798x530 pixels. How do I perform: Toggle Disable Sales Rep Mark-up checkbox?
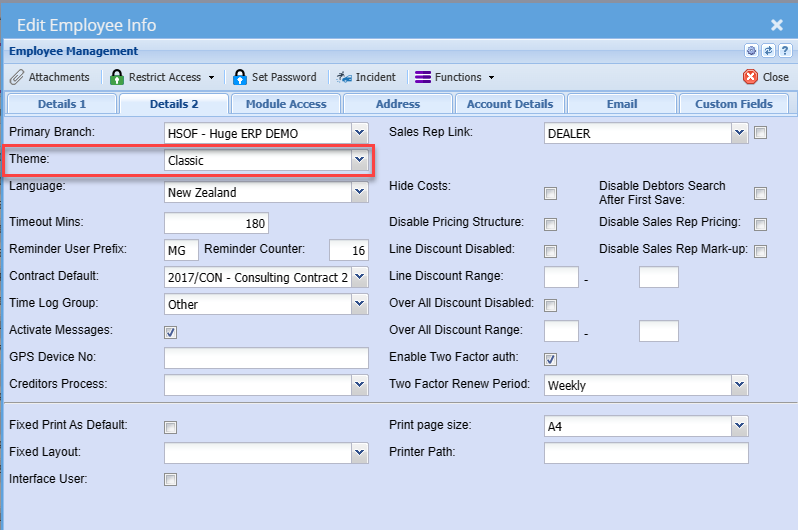coord(760,252)
